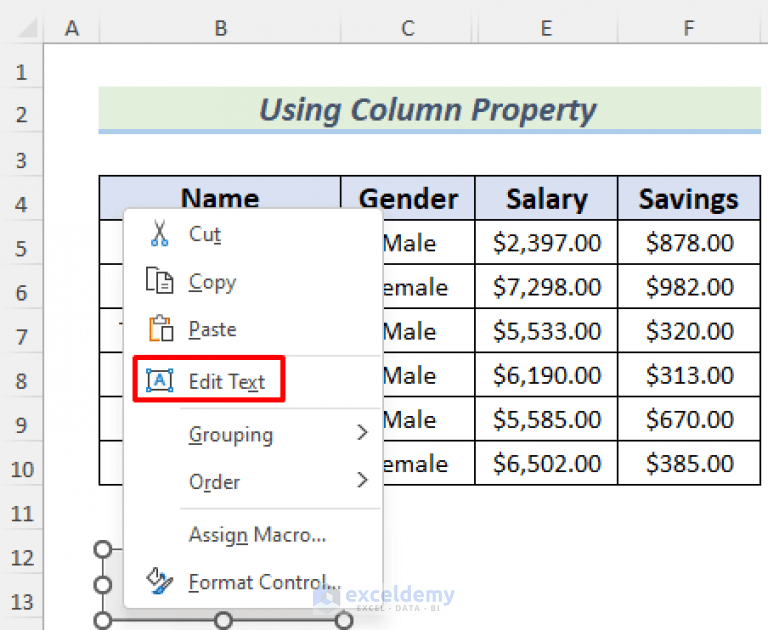
Task: Click the Name header cell
Action: point(220,198)
